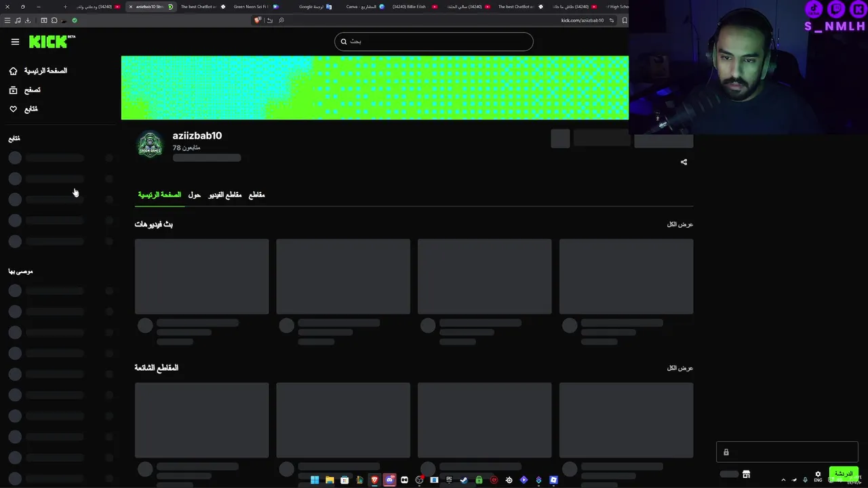Click the zoom magnifier icon in address bar
Viewport: 868px width, 488px height.
pos(281,20)
